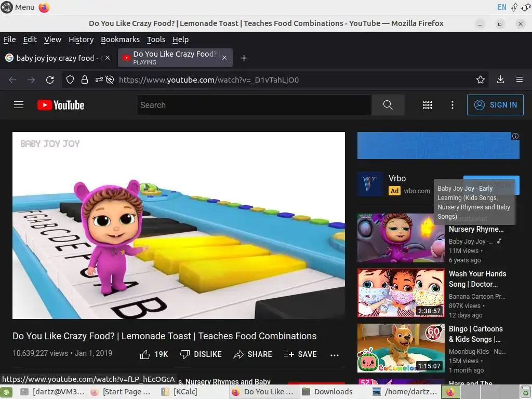Click the SIGN IN button
Image resolution: width=532 pixels, height=399 pixels.
(495, 105)
